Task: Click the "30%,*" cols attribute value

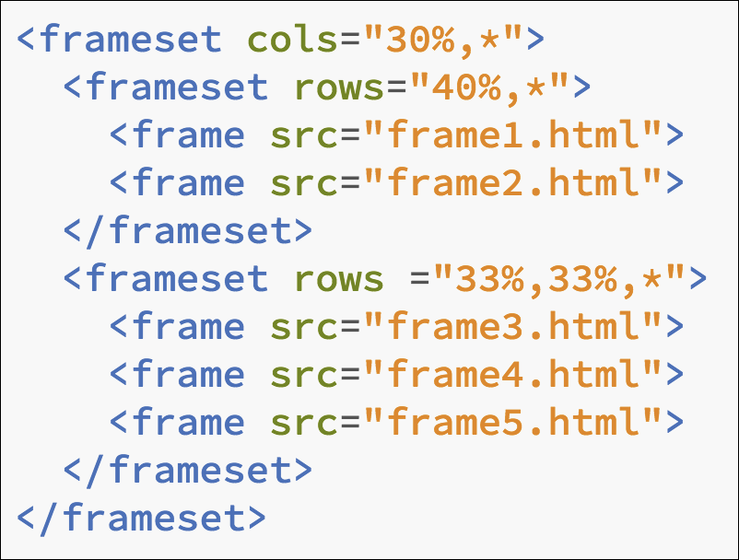Action: click(x=443, y=40)
